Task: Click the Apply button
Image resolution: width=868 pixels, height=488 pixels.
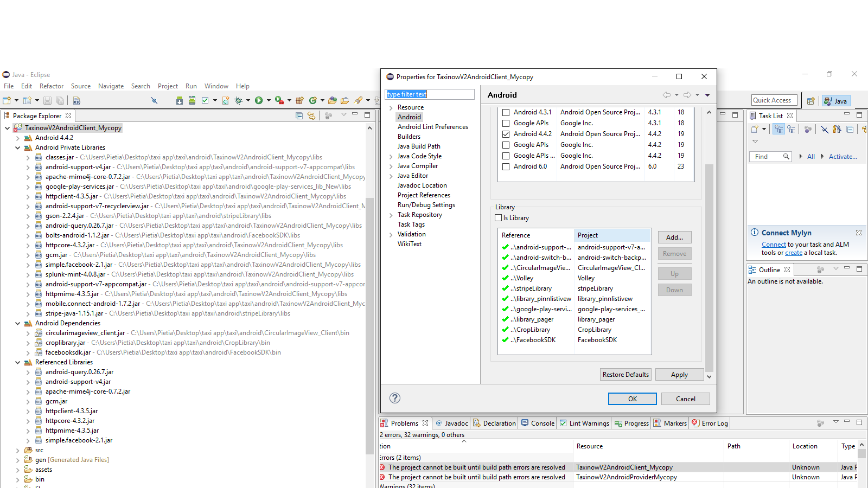Action: coord(679,375)
